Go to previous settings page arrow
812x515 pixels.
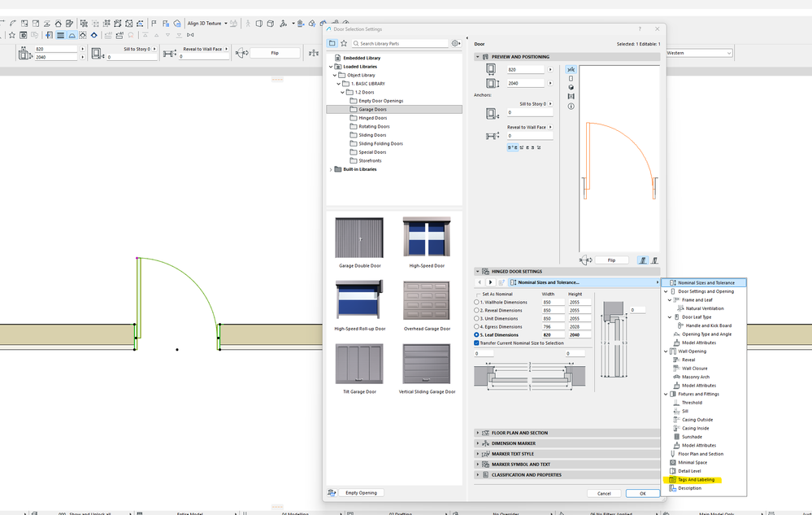click(x=480, y=282)
